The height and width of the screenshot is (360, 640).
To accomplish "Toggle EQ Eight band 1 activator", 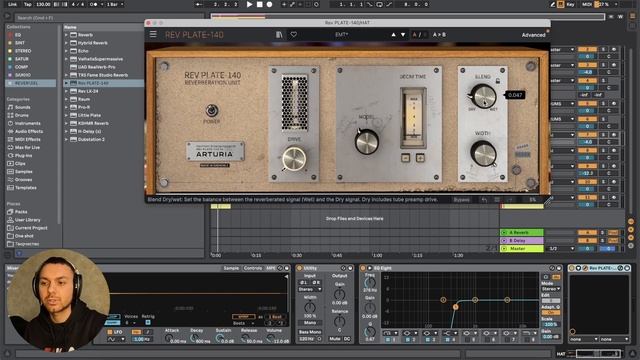I will pos(387,339).
